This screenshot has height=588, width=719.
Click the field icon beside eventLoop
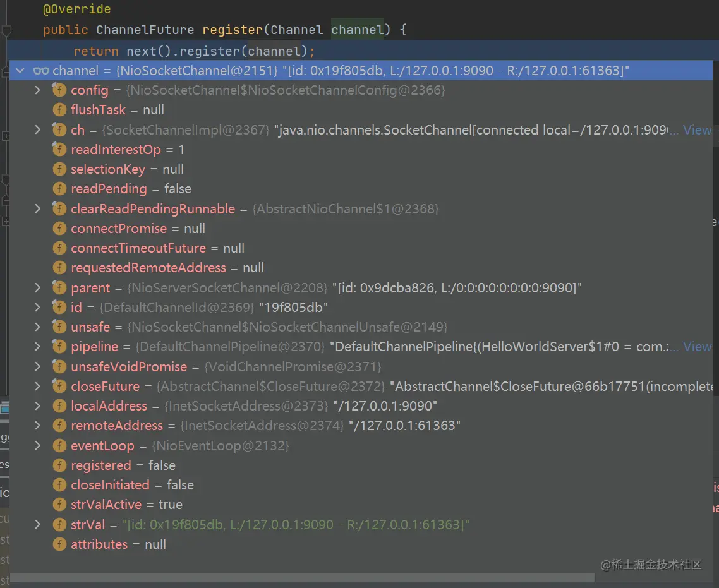59,445
